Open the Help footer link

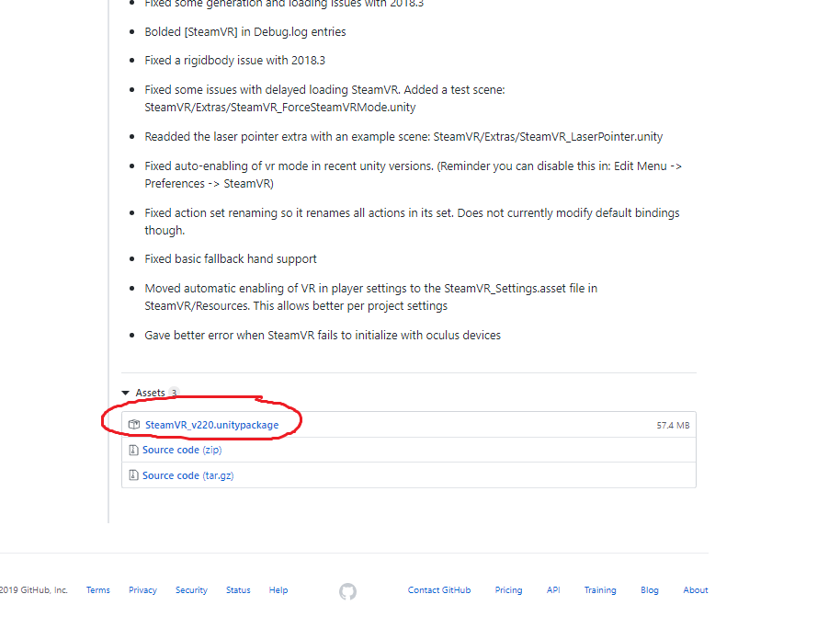point(278,589)
